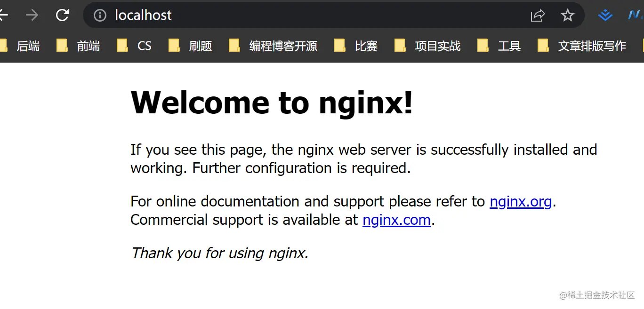644x309 pixels.
Task: Click the forward navigation arrow
Action: (32, 15)
